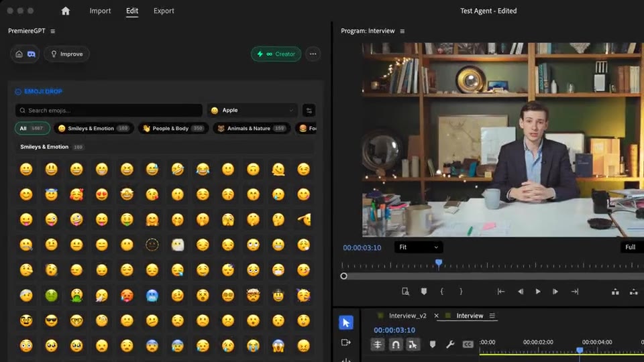Open Interview sequence tab menu

point(492,316)
